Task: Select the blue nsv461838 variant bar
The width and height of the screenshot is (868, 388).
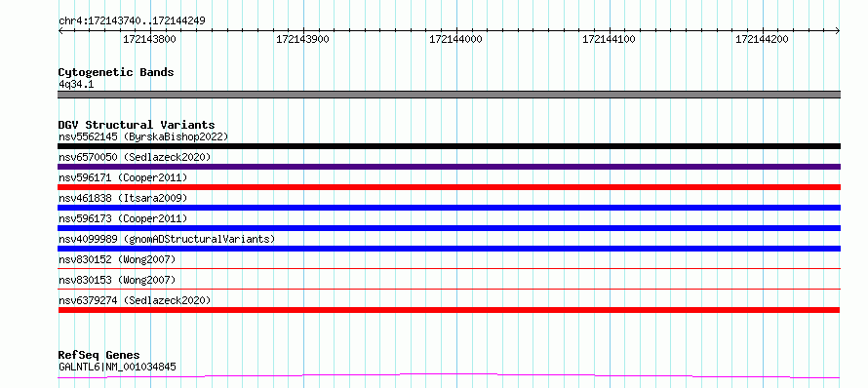Action: (x=449, y=208)
